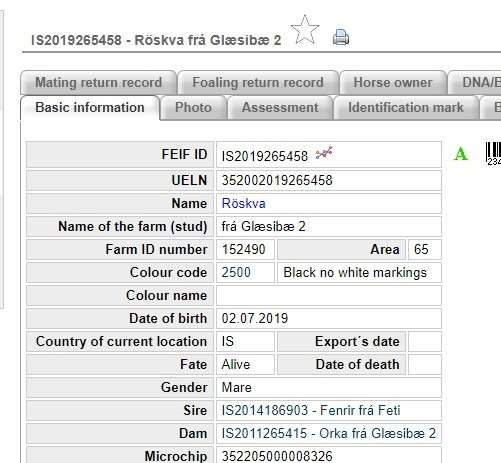Open the Horse owner tab
The width and height of the screenshot is (501, 463).
pyautogui.click(x=393, y=83)
